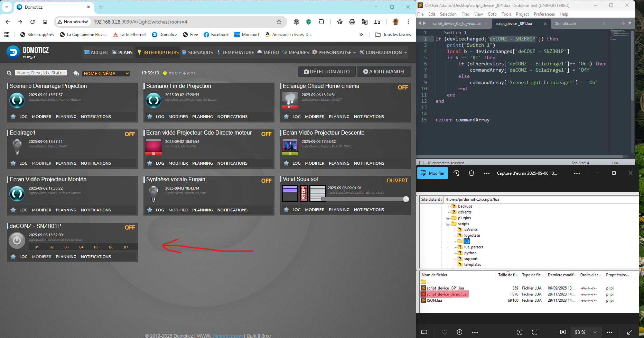The height and width of the screenshot is (338, 644).
Task: Toggle the Eclairage1 light bulb
Action: click(x=17, y=147)
